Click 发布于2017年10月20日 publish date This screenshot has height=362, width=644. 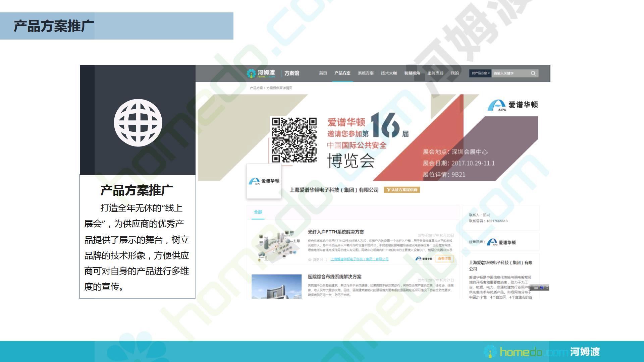pyautogui.click(x=436, y=235)
